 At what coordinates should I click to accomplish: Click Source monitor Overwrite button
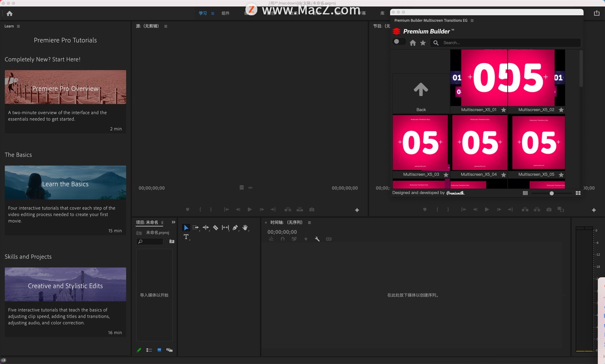click(x=300, y=210)
